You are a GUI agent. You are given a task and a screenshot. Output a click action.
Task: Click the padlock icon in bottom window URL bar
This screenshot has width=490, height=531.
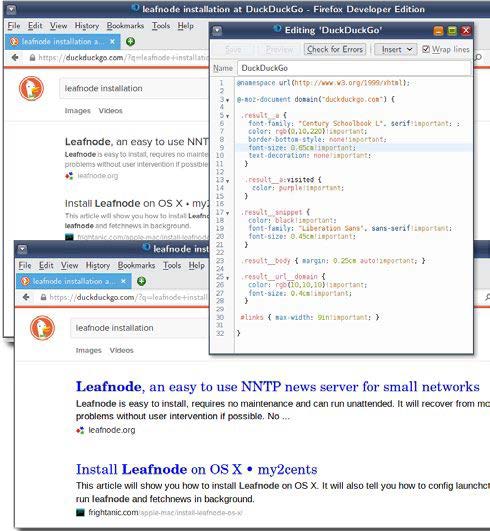click(43, 297)
